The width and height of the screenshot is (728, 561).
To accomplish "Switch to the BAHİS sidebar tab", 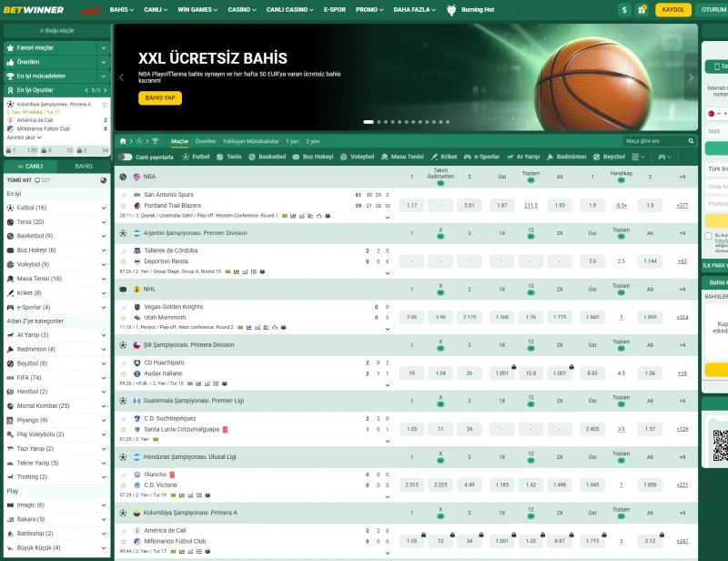I will [84, 166].
